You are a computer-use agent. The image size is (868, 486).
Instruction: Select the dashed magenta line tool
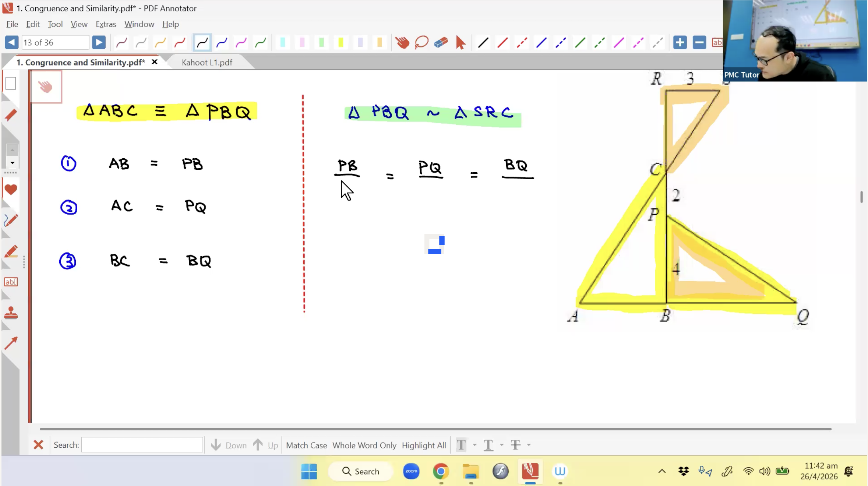click(x=639, y=43)
